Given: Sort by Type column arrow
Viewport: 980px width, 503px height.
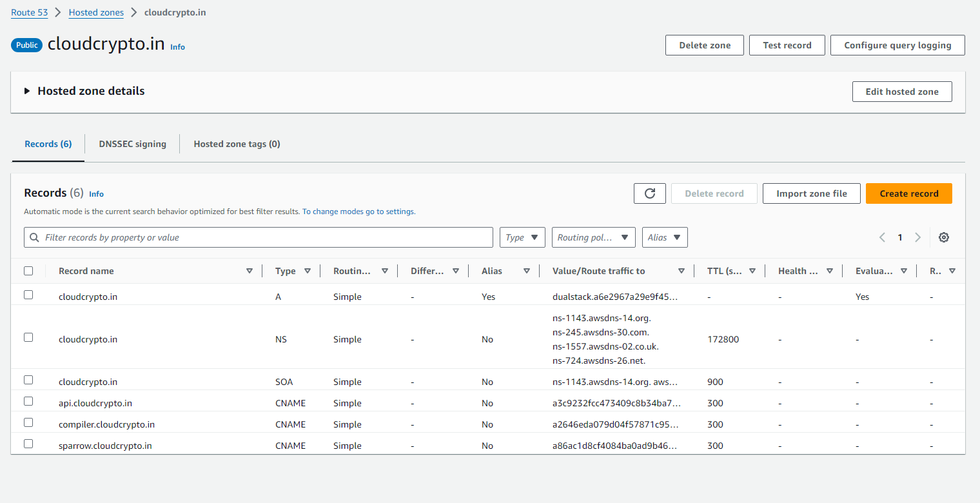Looking at the screenshot, I should pyautogui.click(x=308, y=271).
